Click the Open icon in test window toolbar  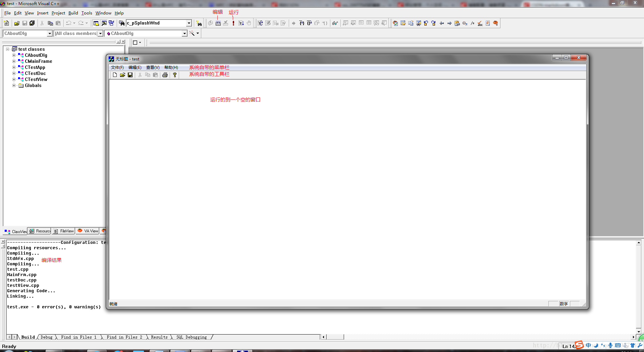click(x=122, y=75)
